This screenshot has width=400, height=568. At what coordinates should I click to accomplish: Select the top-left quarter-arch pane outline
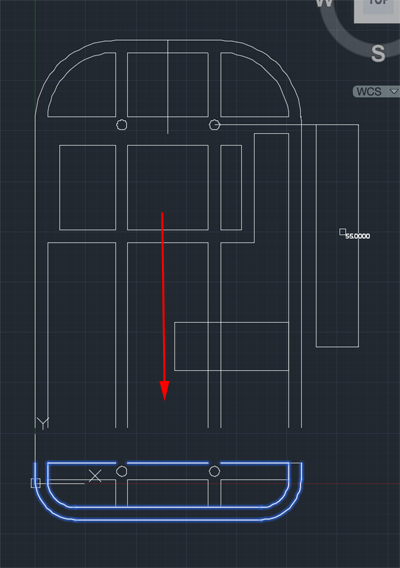82,84
